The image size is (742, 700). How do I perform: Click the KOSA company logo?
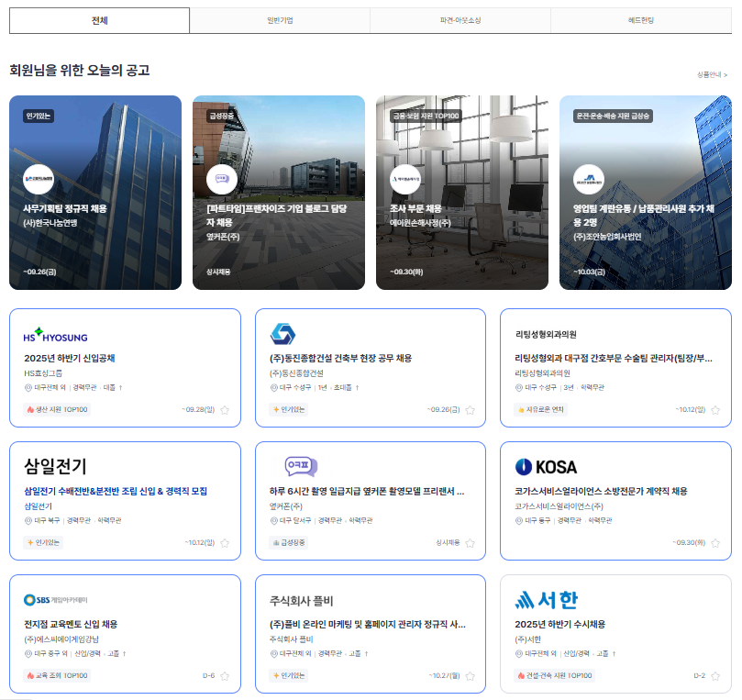click(546, 467)
